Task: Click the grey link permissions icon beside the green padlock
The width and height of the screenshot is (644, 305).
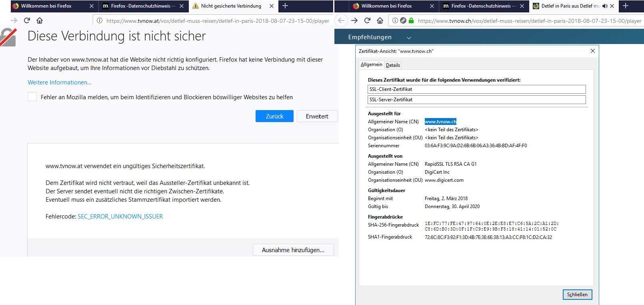Action: click(403, 20)
